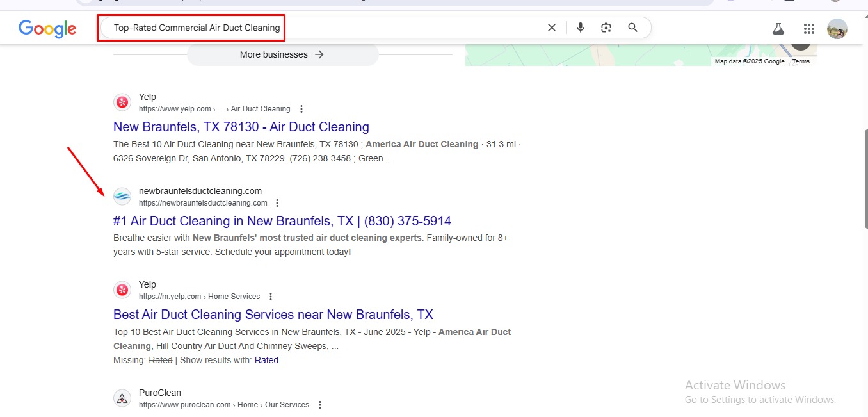Viewport: 868px width, 417px height.
Task: Open options menu for first Yelp result
Action: (301, 109)
